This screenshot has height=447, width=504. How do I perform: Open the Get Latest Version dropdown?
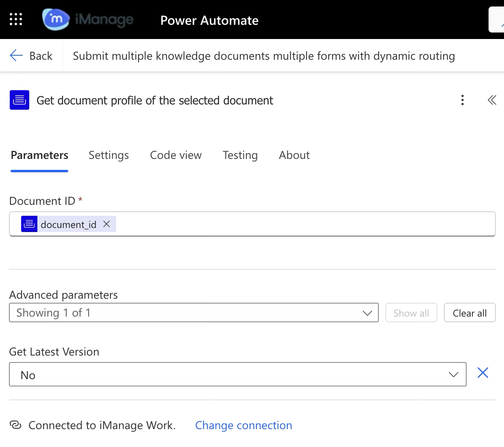click(238, 375)
